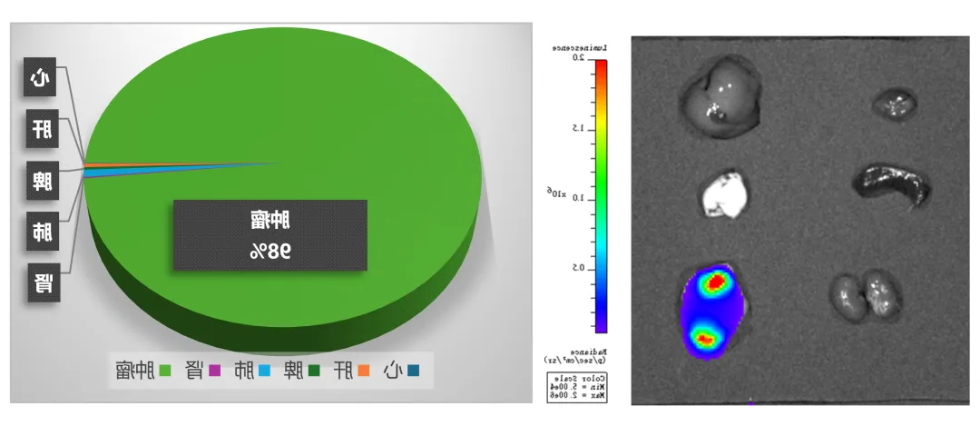980x426 pixels.
Task: Click the green 肿瘤 legend swatch
Action: point(165,371)
